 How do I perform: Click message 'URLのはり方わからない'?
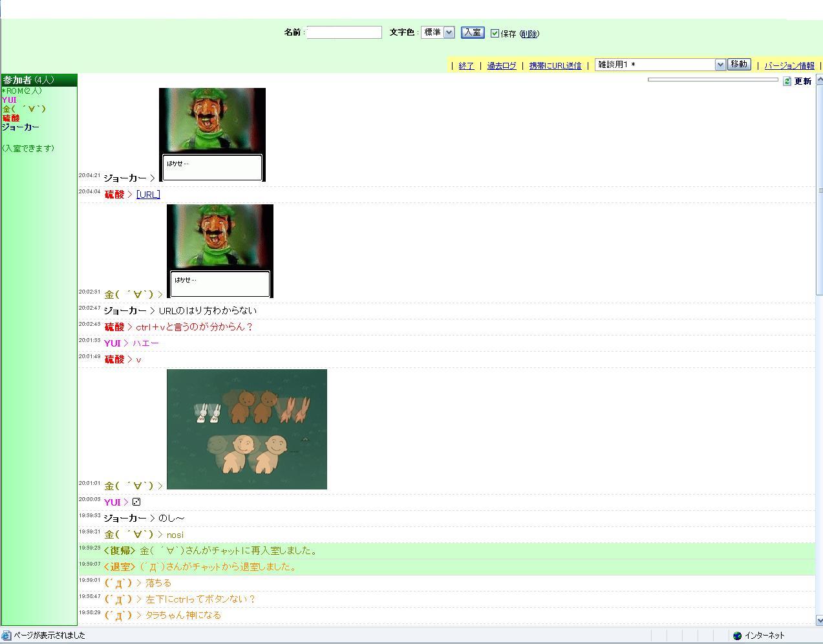click(x=208, y=311)
